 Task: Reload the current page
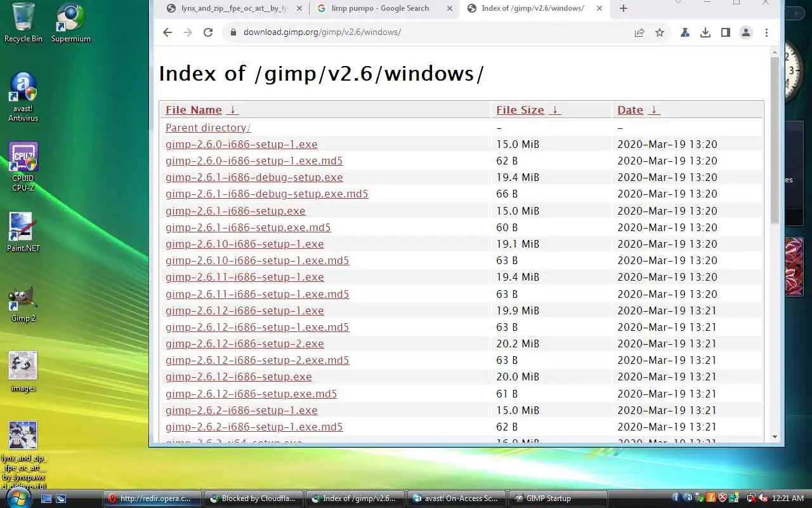208,32
